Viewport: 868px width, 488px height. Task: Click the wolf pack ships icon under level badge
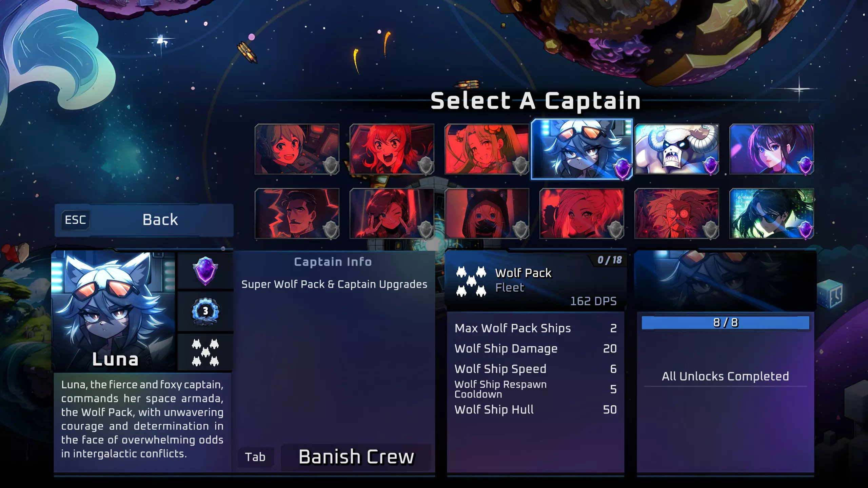pyautogui.click(x=205, y=352)
